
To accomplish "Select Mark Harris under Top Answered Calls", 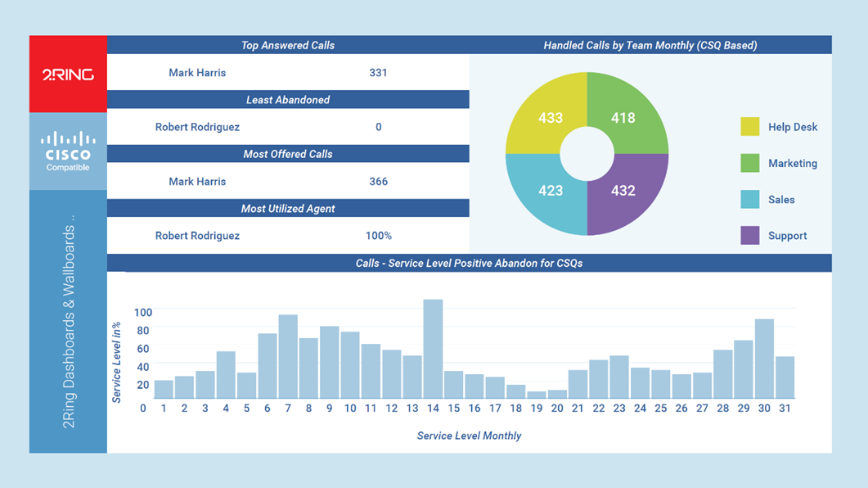I will click(196, 73).
